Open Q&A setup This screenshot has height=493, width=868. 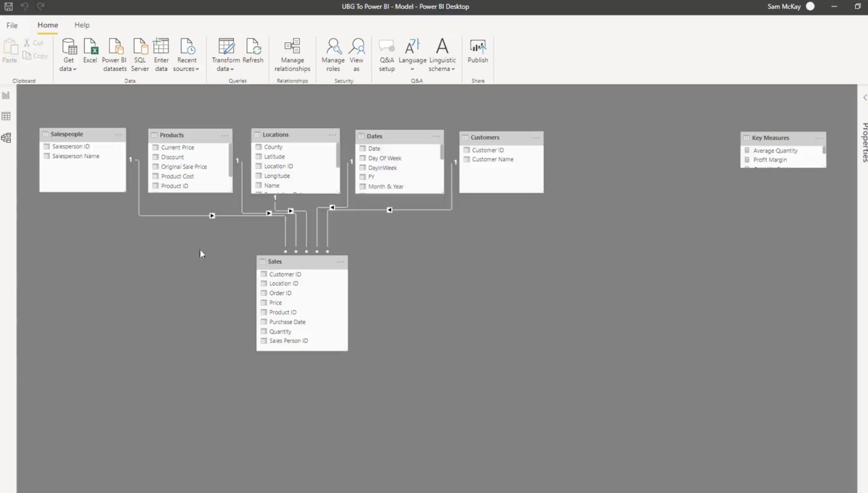tap(386, 55)
